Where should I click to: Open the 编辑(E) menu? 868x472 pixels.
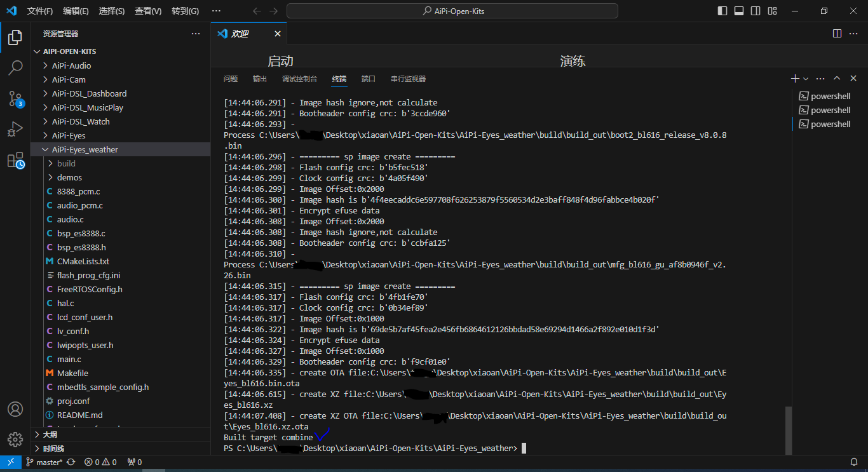click(76, 11)
